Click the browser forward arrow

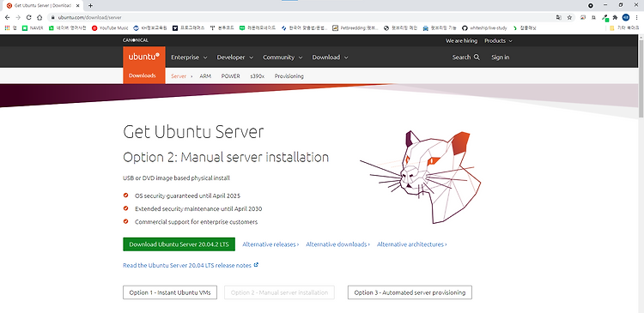(18, 17)
